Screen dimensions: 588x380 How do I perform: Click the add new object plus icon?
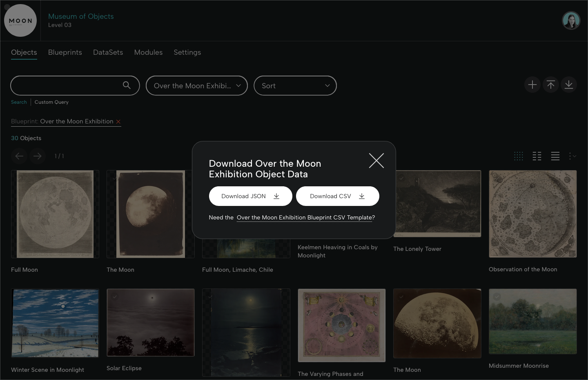532,85
